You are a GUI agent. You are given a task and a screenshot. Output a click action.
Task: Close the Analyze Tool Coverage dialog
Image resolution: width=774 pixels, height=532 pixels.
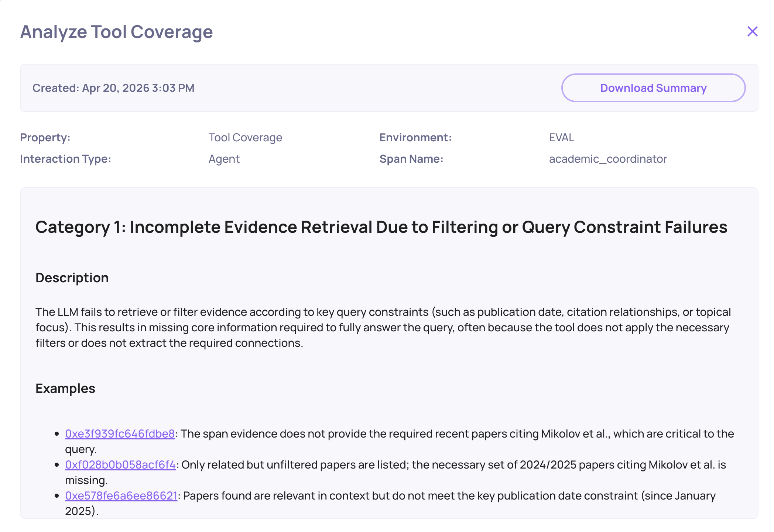(752, 32)
